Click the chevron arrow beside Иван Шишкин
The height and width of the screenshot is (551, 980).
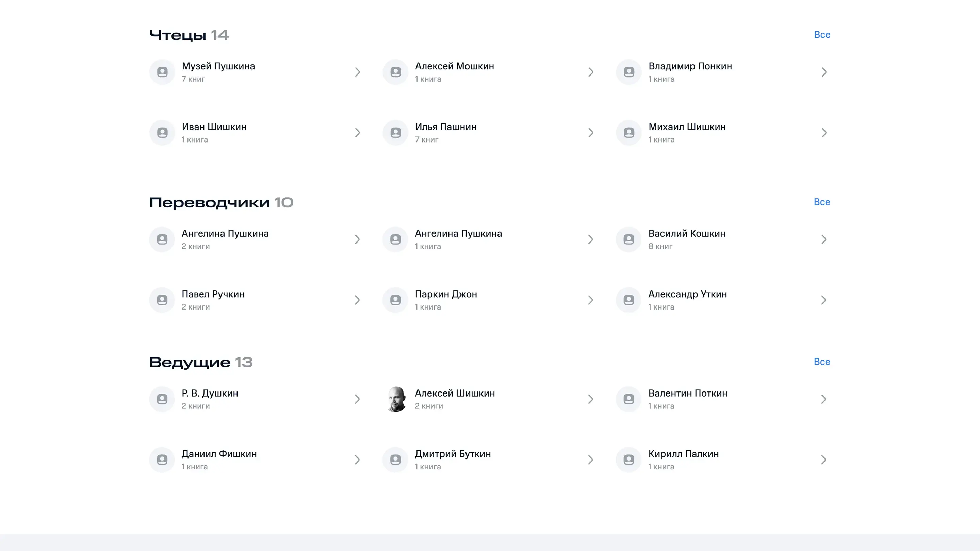[357, 133]
